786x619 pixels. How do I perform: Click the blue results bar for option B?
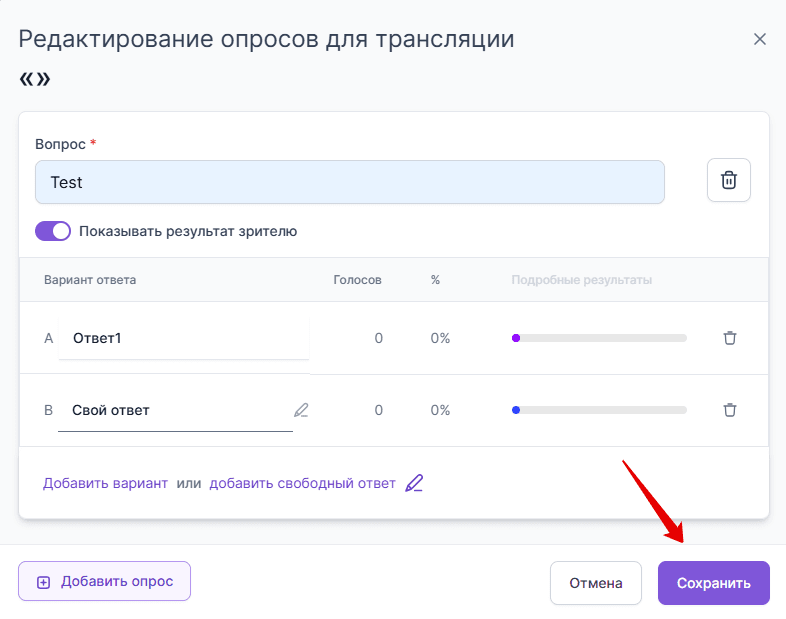[x=599, y=410]
